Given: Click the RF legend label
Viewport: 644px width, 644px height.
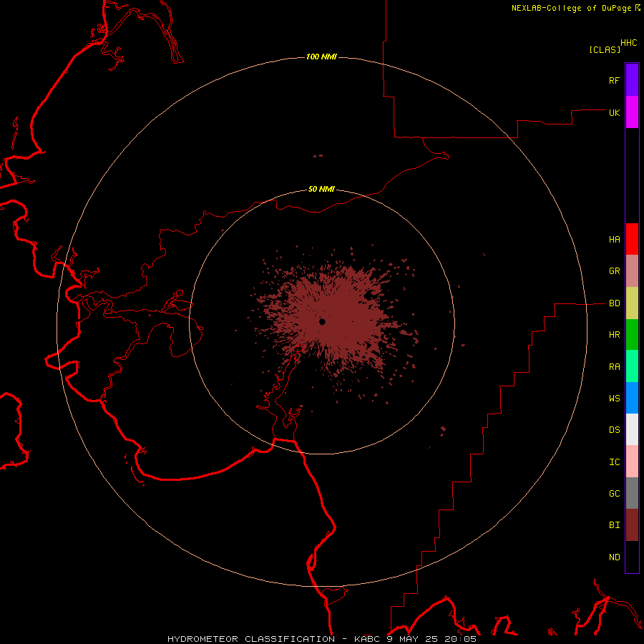Looking at the screenshot, I should click(x=614, y=80).
